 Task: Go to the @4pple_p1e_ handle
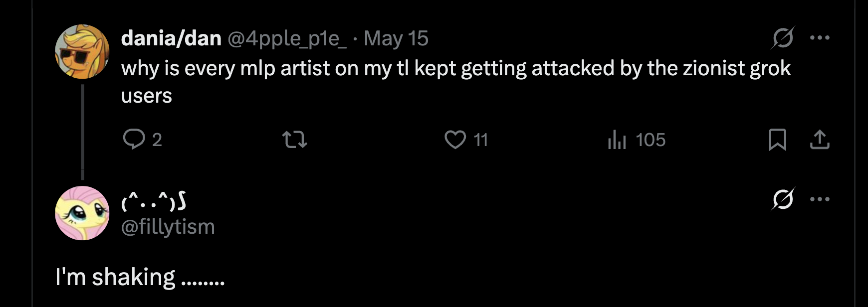pos(287,38)
